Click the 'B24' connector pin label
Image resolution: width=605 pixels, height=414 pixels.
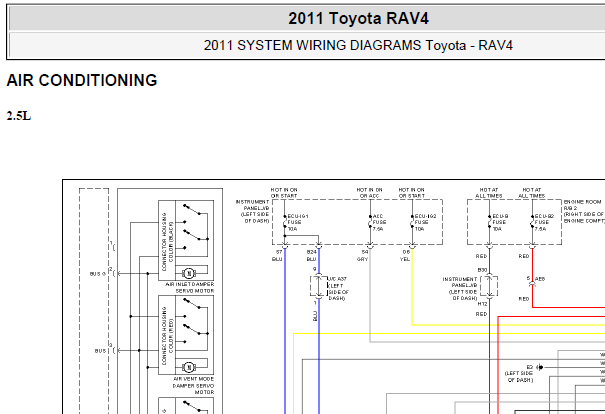pos(311,252)
